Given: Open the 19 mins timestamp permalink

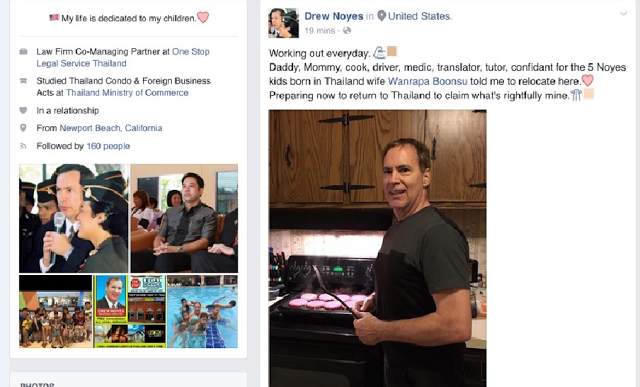Looking at the screenshot, I should point(320,31).
